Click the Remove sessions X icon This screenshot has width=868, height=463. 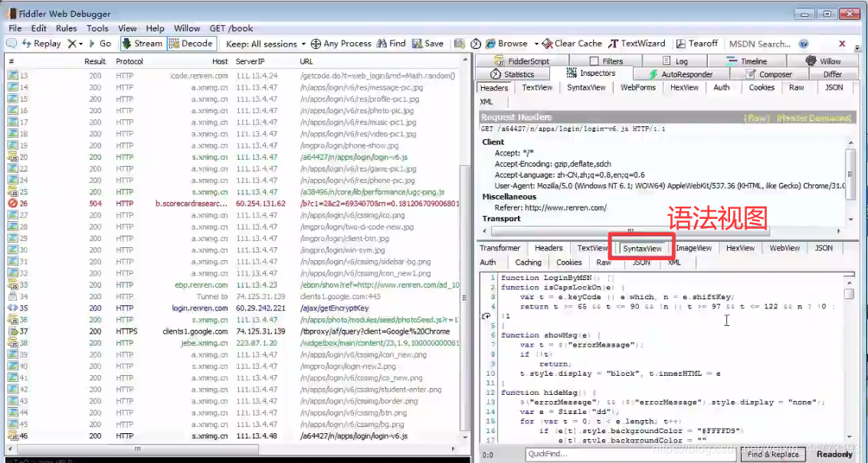72,43
